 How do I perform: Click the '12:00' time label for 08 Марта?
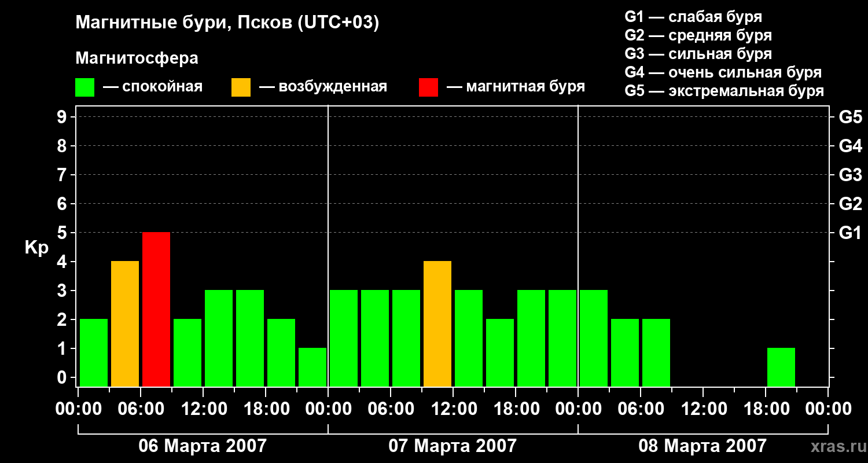click(x=703, y=409)
